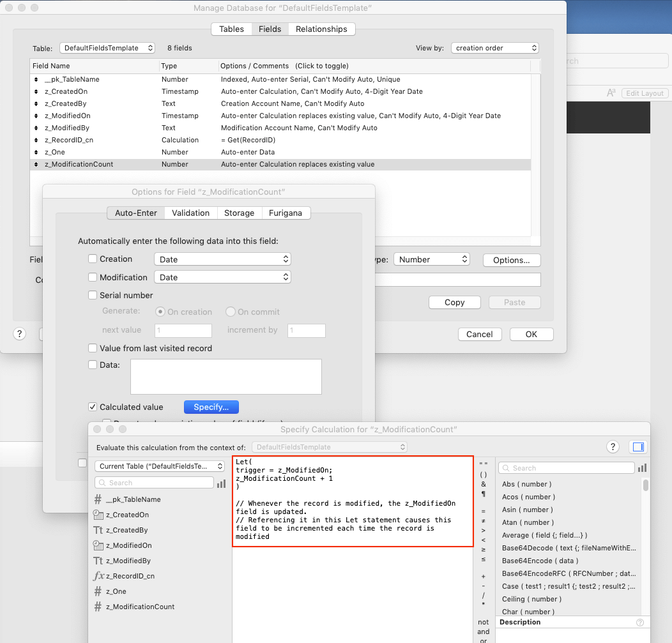The height and width of the screenshot is (643, 672).
Task: Uncheck the Calculated value checkbox
Action: 93,407
